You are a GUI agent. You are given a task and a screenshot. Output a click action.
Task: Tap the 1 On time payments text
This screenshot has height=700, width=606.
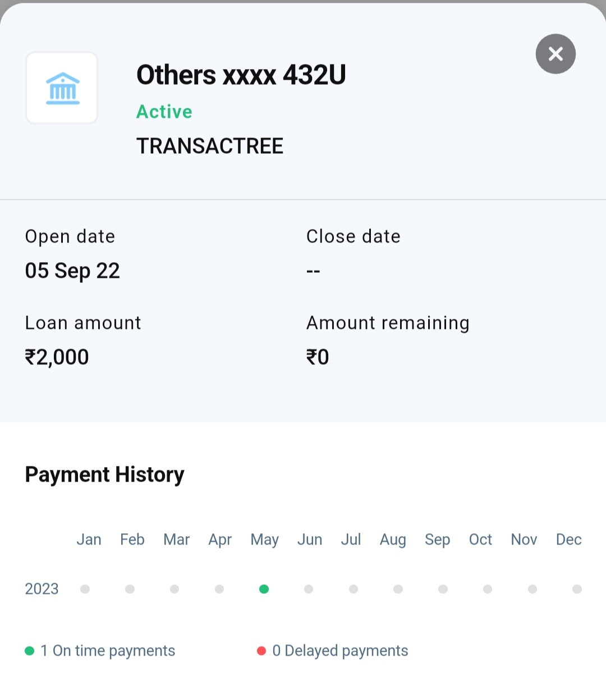[108, 651]
